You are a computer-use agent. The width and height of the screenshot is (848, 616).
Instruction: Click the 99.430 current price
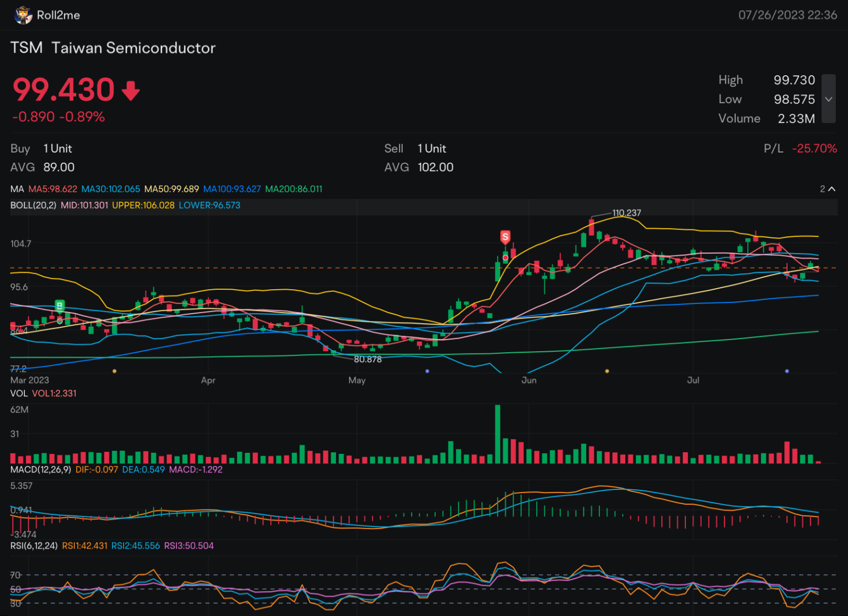(x=64, y=90)
